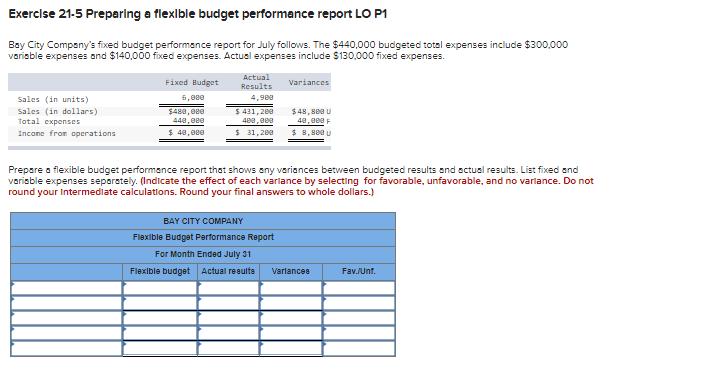Click 'Income from operations' row label
This screenshot has height=377, width=703.
pyautogui.click(x=67, y=134)
